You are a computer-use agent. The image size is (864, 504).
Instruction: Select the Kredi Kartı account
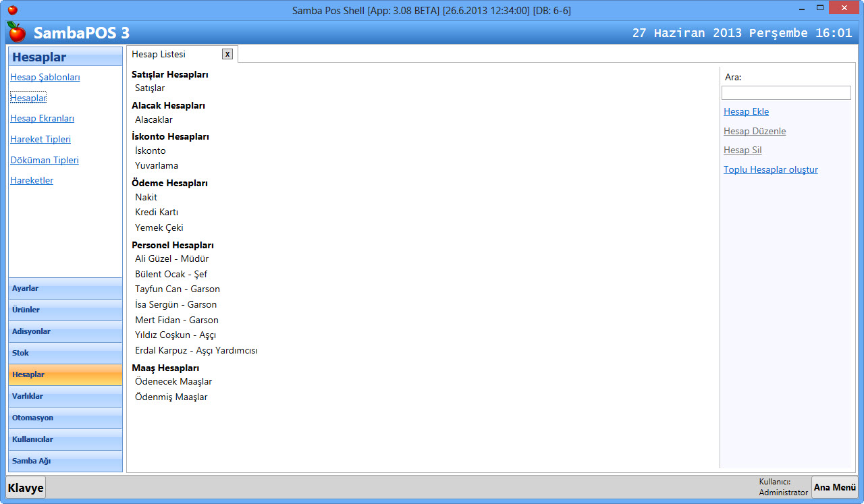(x=157, y=213)
